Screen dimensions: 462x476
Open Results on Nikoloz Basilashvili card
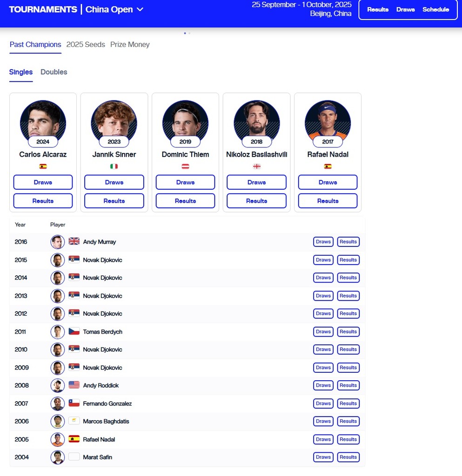257,201
